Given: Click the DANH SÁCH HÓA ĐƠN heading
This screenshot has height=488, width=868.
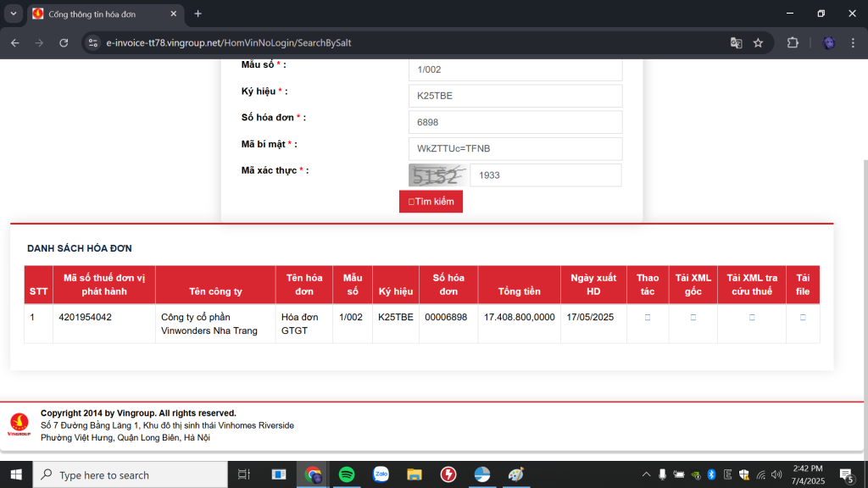Looking at the screenshot, I should pos(80,248).
